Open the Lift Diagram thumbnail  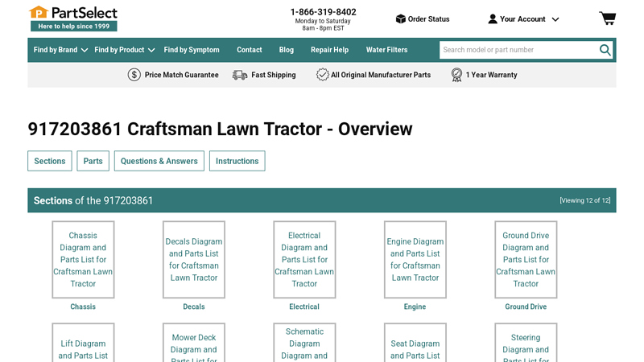pos(83,343)
